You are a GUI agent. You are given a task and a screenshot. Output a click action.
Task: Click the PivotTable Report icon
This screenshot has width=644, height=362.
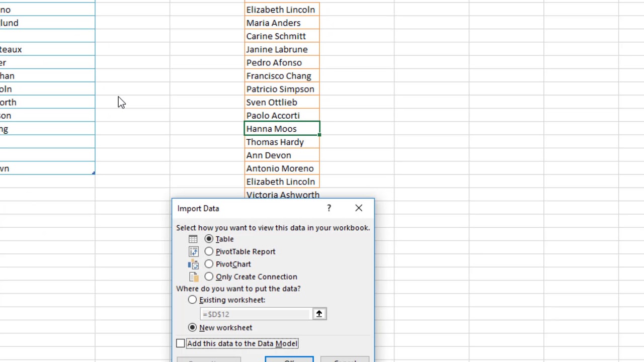click(x=193, y=251)
